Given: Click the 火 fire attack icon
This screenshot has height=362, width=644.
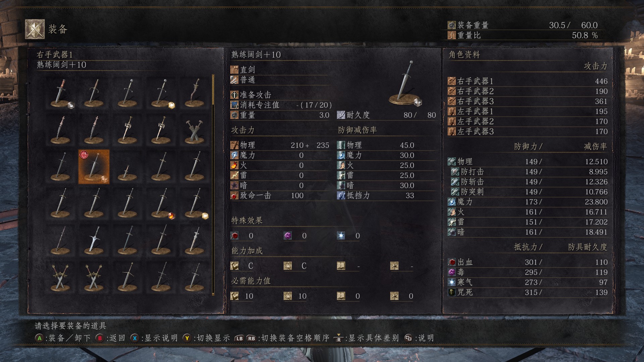Looking at the screenshot, I should (x=234, y=165).
